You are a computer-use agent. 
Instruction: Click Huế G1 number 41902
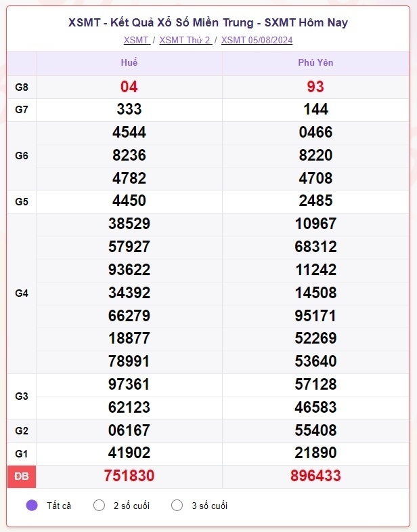pyautogui.click(x=129, y=453)
